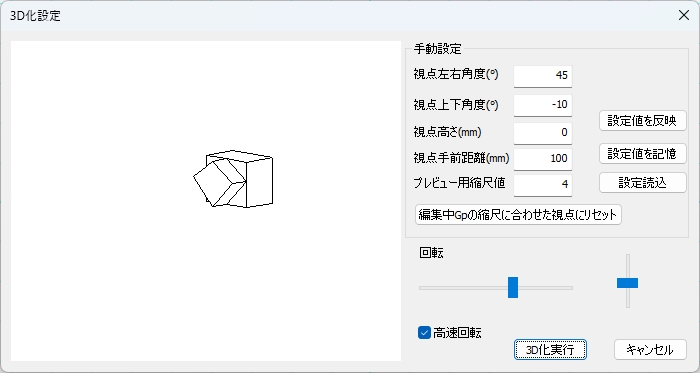This screenshot has width=700, height=373.
Task: Save values with 設定値を記憶 button
Action: click(642, 153)
